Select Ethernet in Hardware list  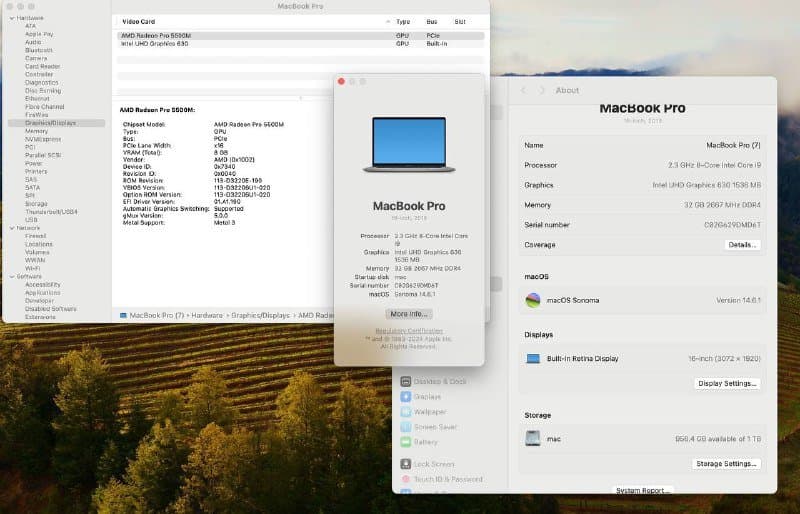[37, 99]
